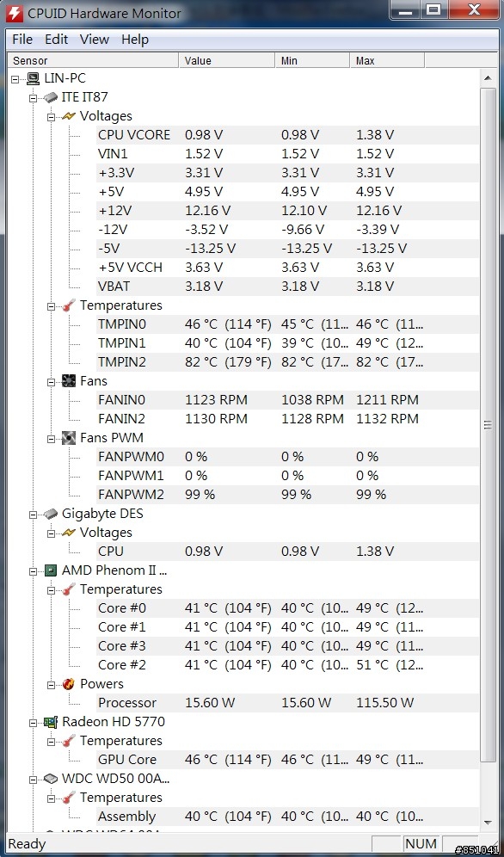The width and height of the screenshot is (504, 857).
Task: Select the VIN1 voltage row
Action: click(x=288, y=154)
